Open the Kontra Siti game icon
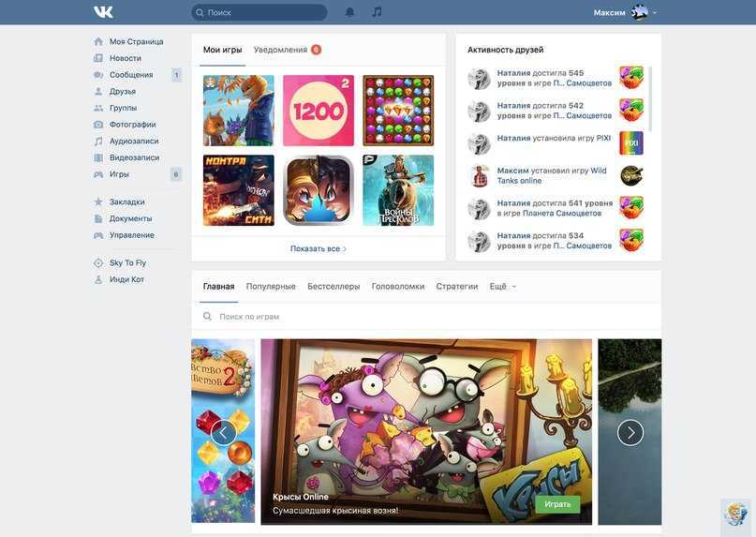Image resolution: width=756 pixels, height=537 pixels. (x=238, y=190)
